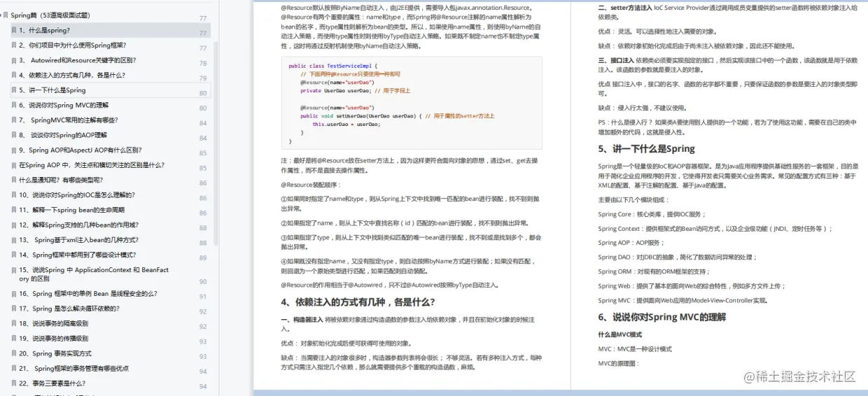The image size is (868, 396).
Task: Click the line Spring ORM:对现有的ORM框架的支持
Action: pos(654,271)
